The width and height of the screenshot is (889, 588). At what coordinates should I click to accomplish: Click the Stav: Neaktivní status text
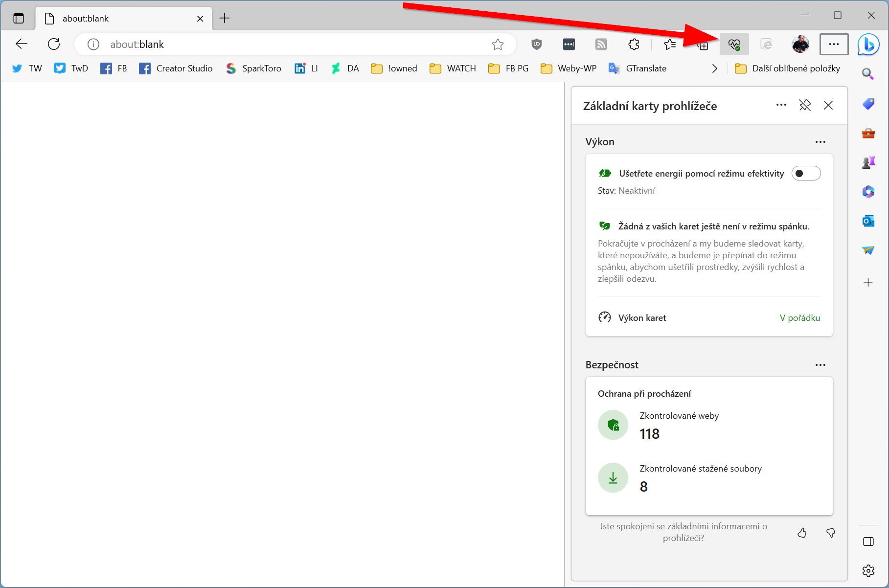pyautogui.click(x=626, y=191)
